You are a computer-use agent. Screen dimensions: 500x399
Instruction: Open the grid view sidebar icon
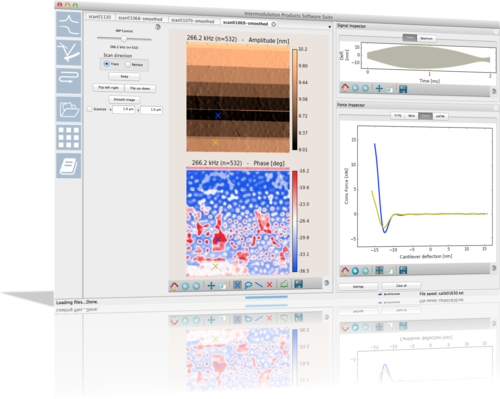[x=69, y=137]
